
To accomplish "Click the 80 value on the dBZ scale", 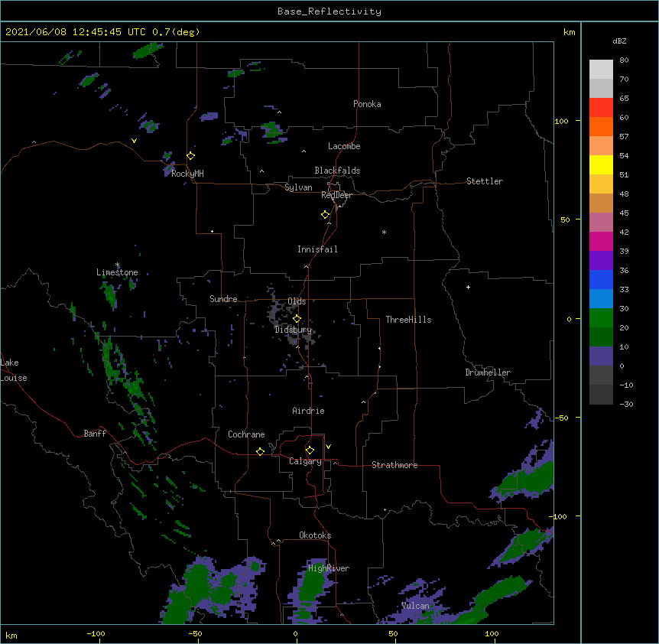I will (624, 60).
